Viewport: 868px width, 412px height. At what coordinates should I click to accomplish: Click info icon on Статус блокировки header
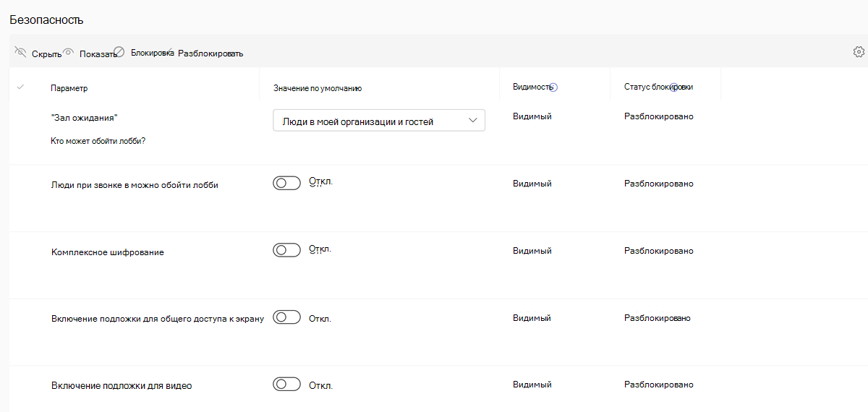(x=674, y=87)
